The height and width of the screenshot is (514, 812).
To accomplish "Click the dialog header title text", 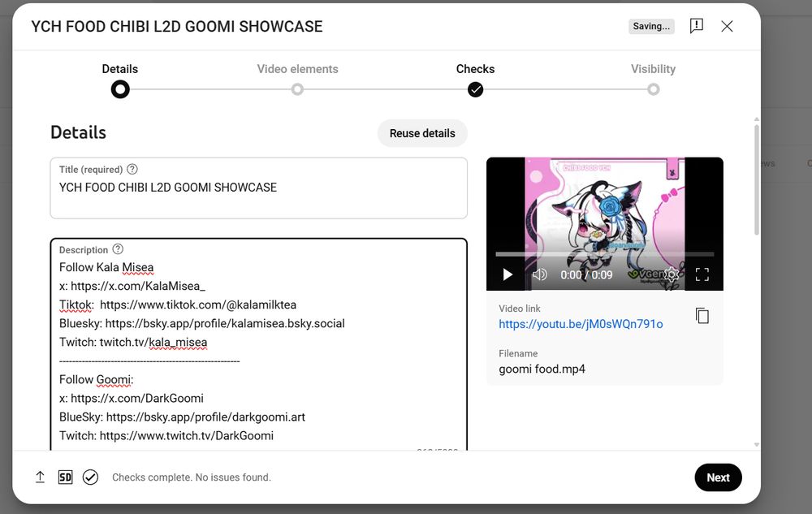I will click(x=176, y=27).
